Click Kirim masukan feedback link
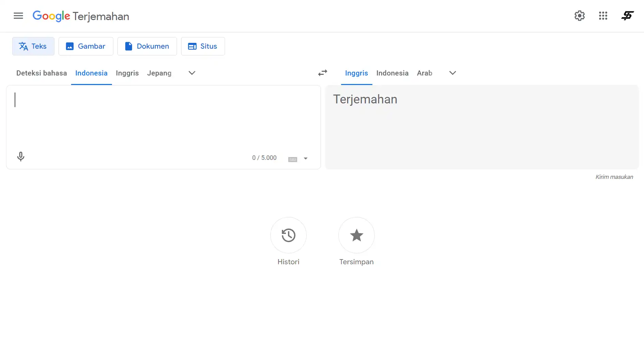Viewport: 644px width, 337px height. coord(614,177)
